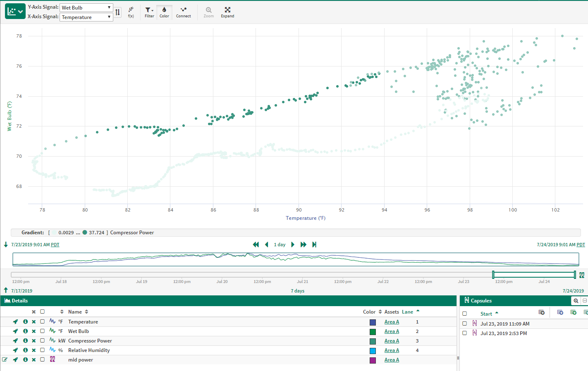The width and height of the screenshot is (588, 371).
Task: Open the Filter dropdown menu
Action: (x=149, y=12)
